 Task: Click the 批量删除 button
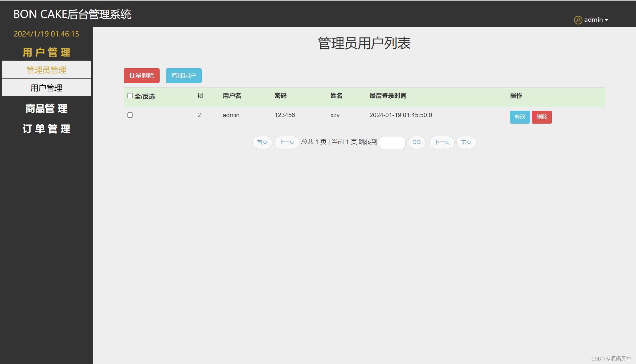(142, 76)
